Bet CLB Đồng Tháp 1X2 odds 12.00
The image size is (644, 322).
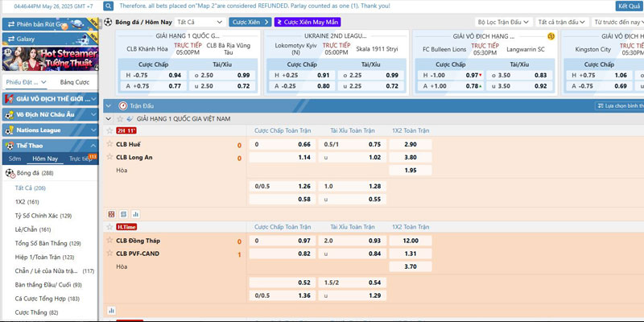(411, 241)
